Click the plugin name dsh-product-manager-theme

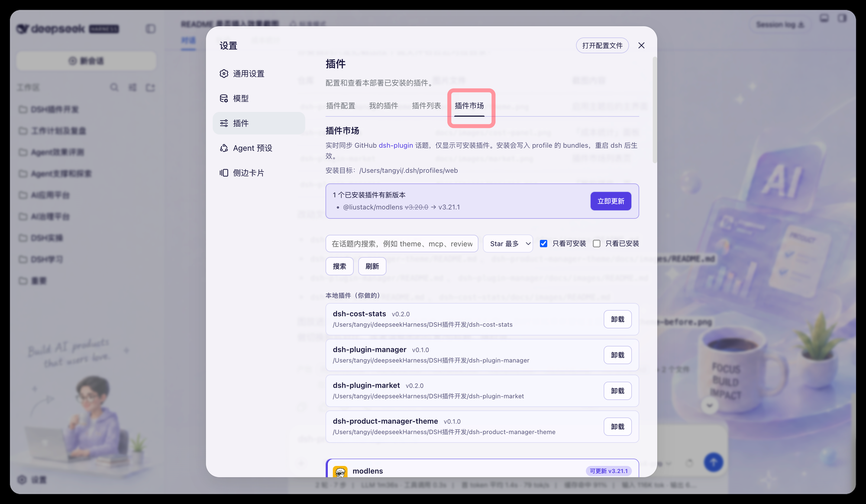click(385, 421)
